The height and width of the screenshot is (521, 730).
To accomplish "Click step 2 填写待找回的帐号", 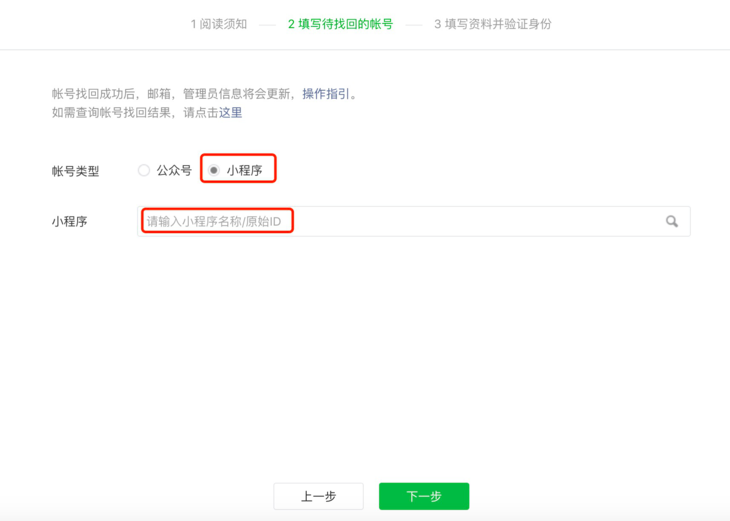I will pyautogui.click(x=340, y=24).
